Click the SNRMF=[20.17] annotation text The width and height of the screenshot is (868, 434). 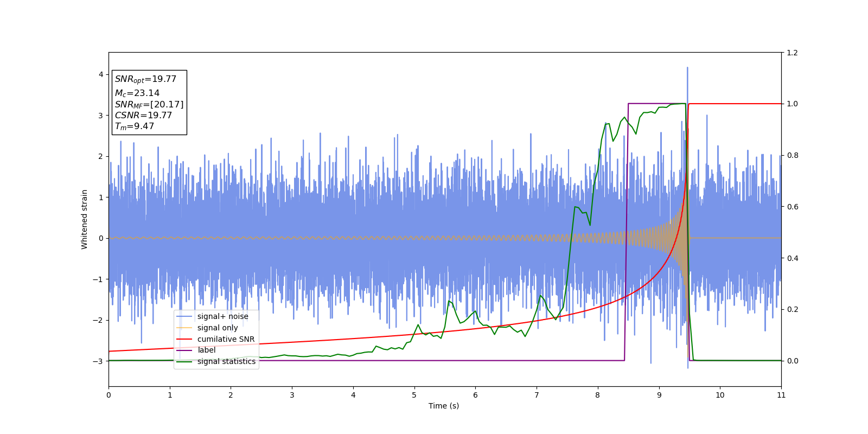coord(149,104)
